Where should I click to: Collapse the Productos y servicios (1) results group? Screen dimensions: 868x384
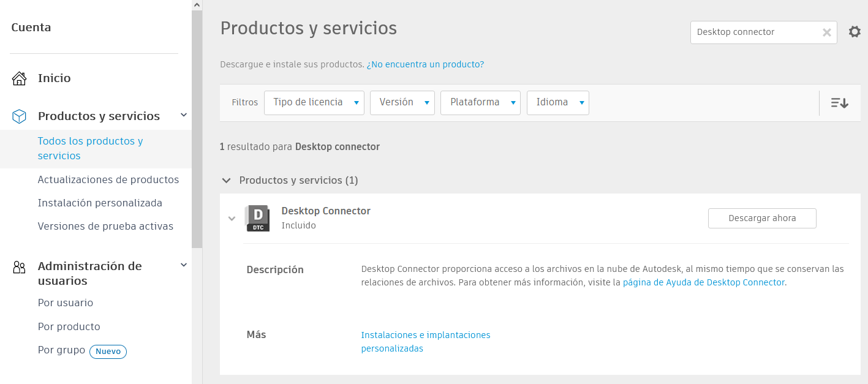pyautogui.click(x=227, y=181)
